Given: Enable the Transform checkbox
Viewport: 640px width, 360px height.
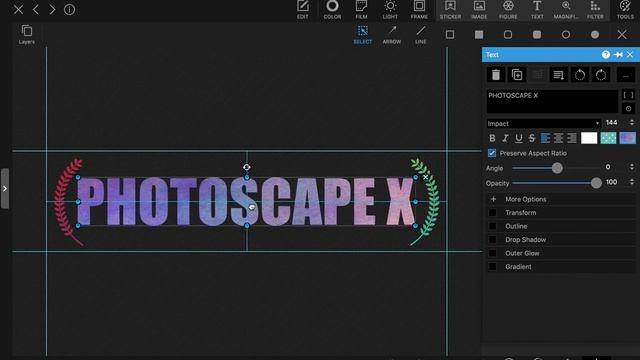Looking at the screenshot, I should tap(493, 213).
